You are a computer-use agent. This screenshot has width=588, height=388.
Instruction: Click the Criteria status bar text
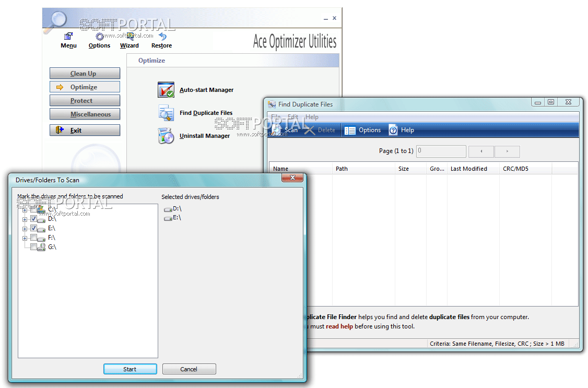pyautogui.click(x=497, y=344)
